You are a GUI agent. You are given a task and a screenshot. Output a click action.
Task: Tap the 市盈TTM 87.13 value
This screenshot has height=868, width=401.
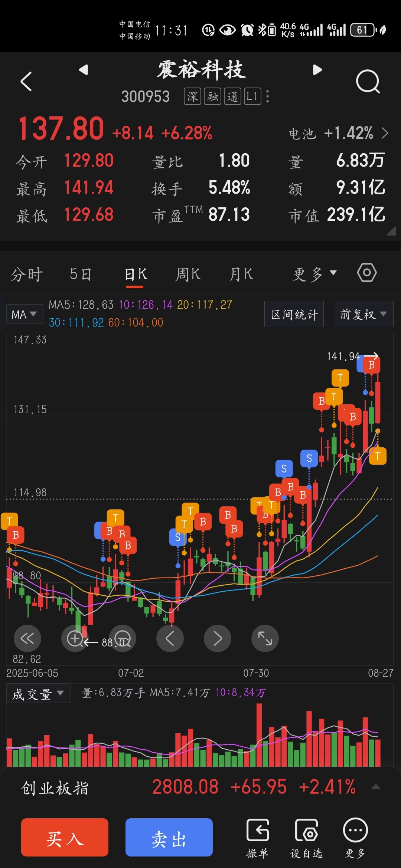click(229, 214)
